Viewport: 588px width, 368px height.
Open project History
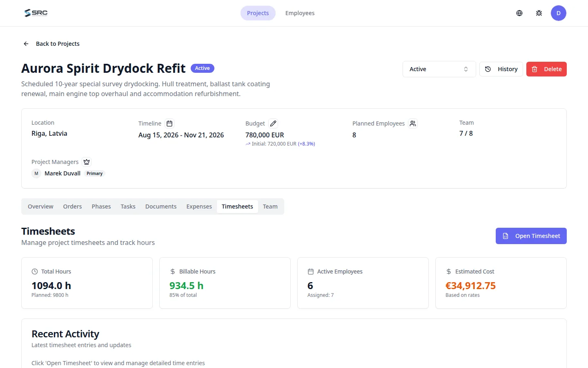(501, 69)
